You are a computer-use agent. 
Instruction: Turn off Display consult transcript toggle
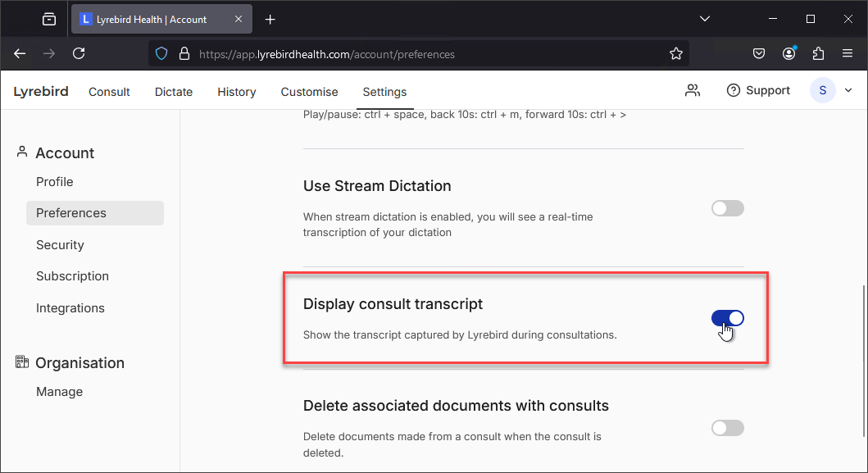coord(727,318)
